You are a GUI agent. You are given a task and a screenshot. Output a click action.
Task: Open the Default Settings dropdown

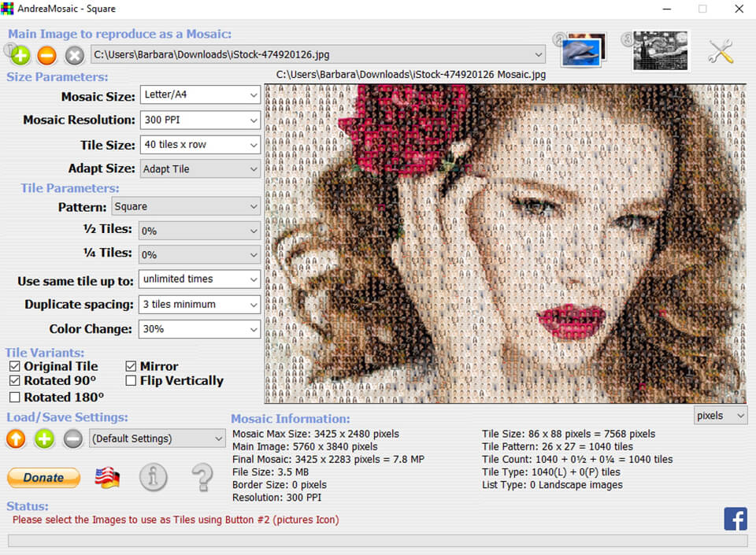tap(157, 438)
